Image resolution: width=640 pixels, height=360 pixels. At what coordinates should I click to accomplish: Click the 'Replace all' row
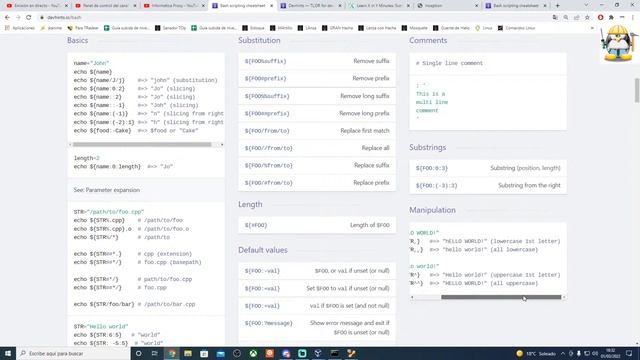pos(317,148)
